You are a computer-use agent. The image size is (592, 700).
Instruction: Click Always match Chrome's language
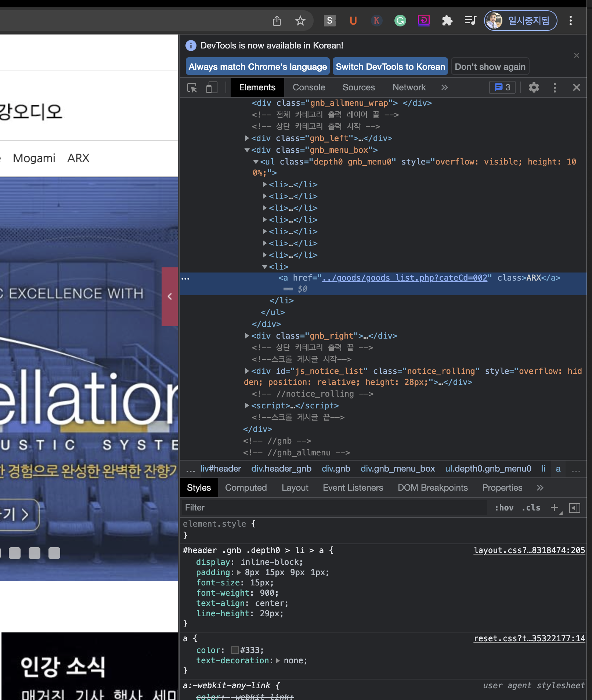257,66
